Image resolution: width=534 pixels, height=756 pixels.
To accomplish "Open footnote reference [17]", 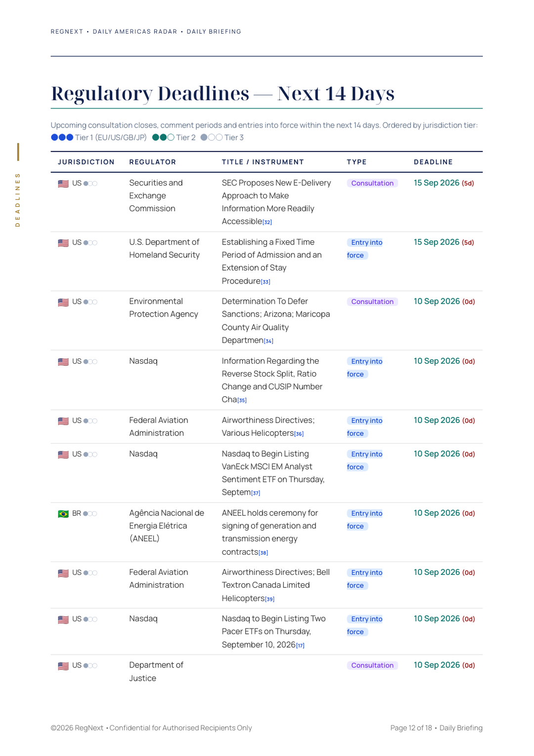I will coord(301,646).
